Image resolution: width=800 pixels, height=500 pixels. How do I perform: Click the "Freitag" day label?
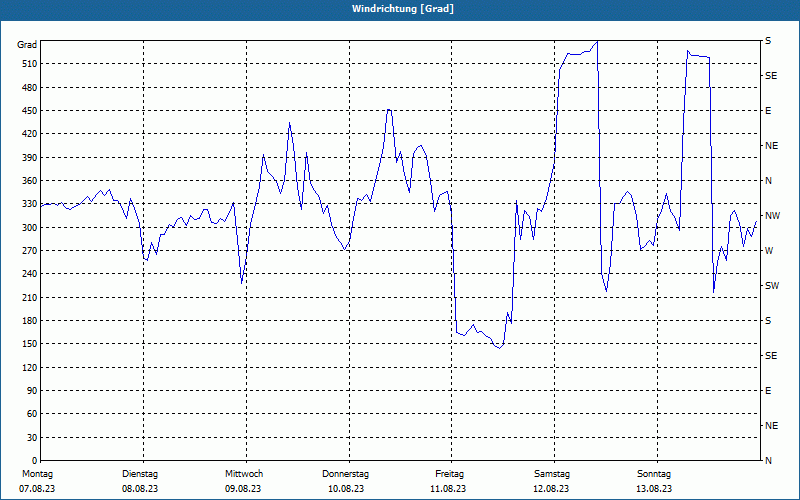tap(449, 474)
